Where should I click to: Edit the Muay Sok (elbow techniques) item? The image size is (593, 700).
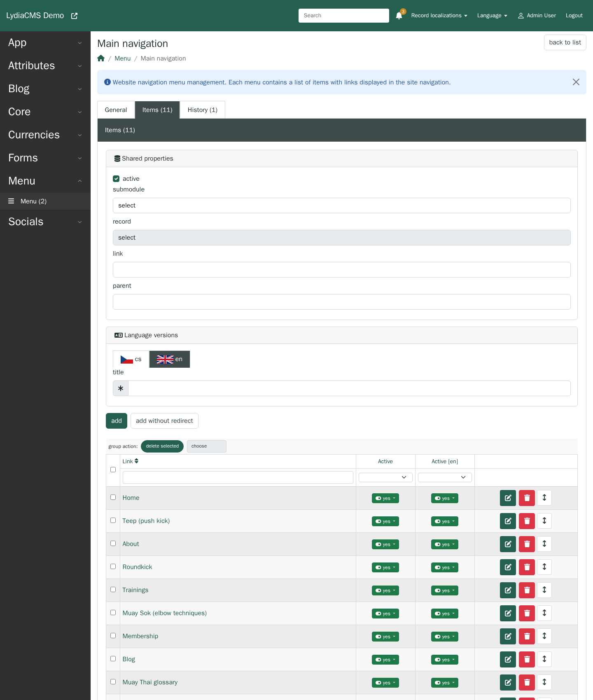[x=508, y=613]
